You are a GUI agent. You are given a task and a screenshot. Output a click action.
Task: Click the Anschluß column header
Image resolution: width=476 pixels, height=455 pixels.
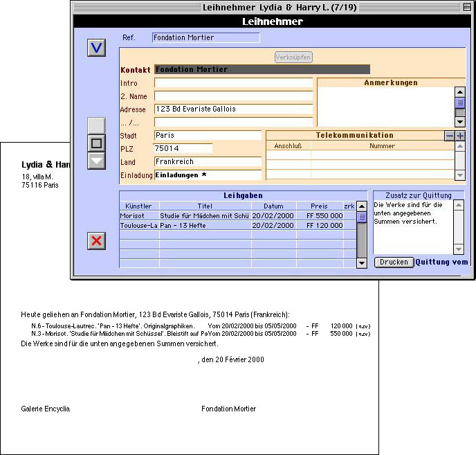point(288,146)
